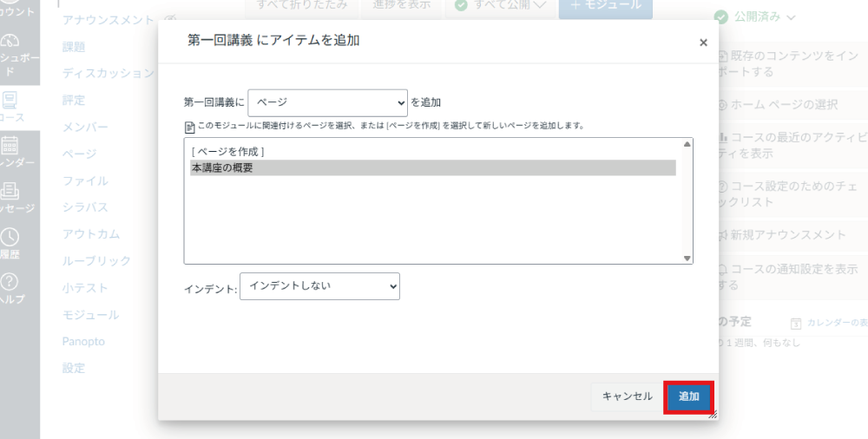Click the page document icon beside instructions

[x=189, y=128]
